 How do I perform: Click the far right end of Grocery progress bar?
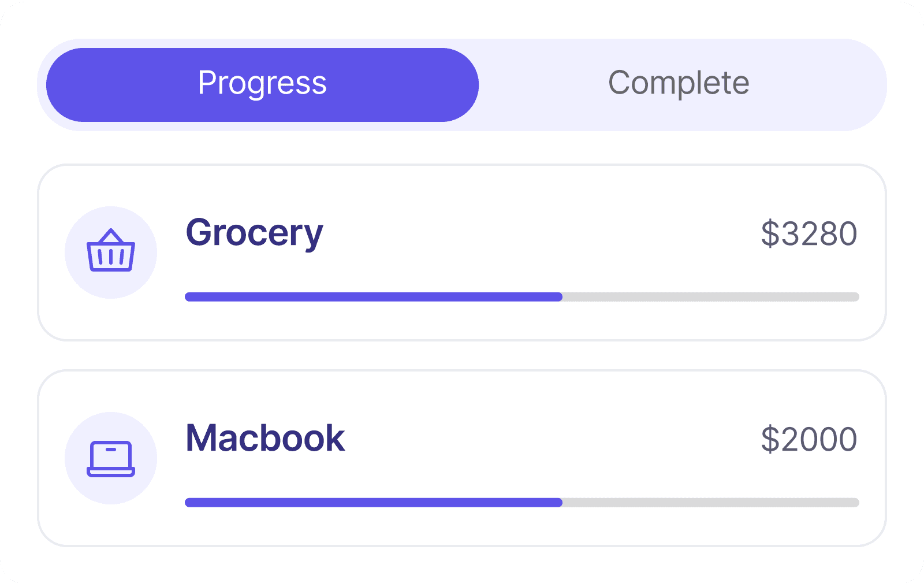click(856, 297)
